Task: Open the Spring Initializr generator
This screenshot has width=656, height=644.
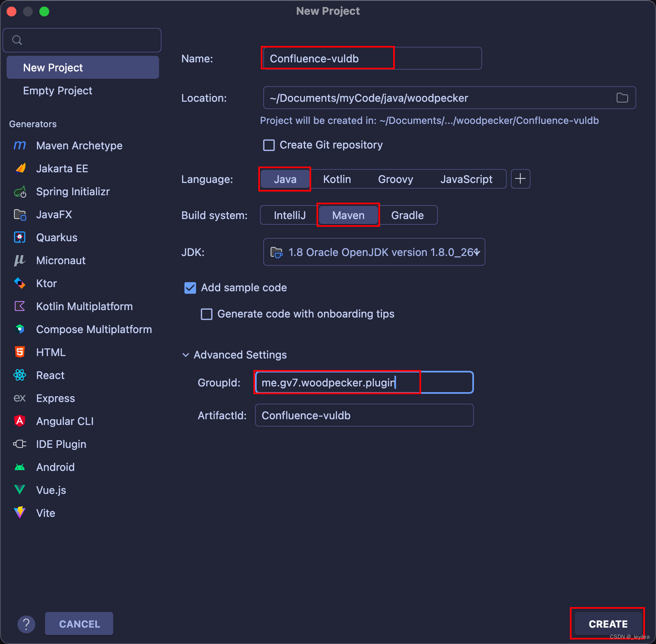Action: (x=73, y=191)
